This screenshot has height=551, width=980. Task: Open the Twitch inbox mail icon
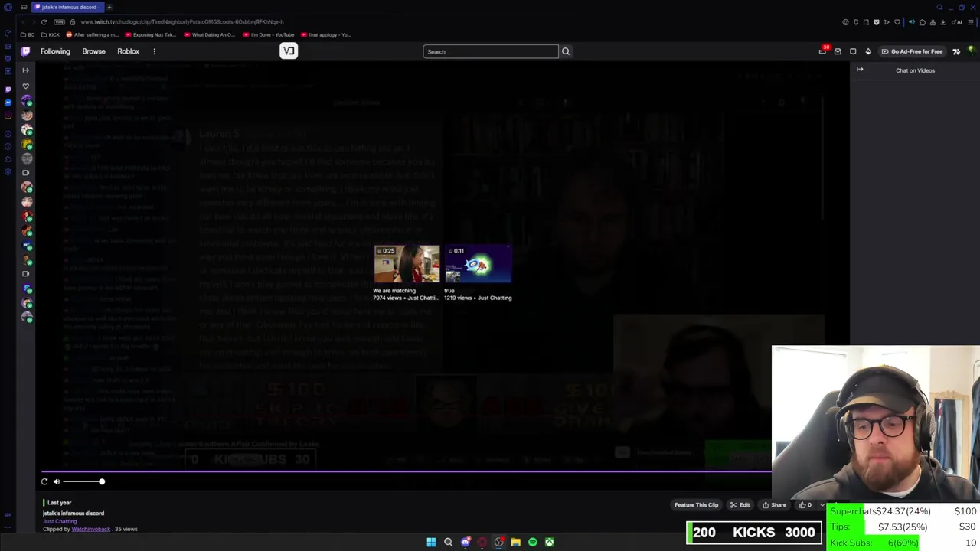[x=838, y=51]
